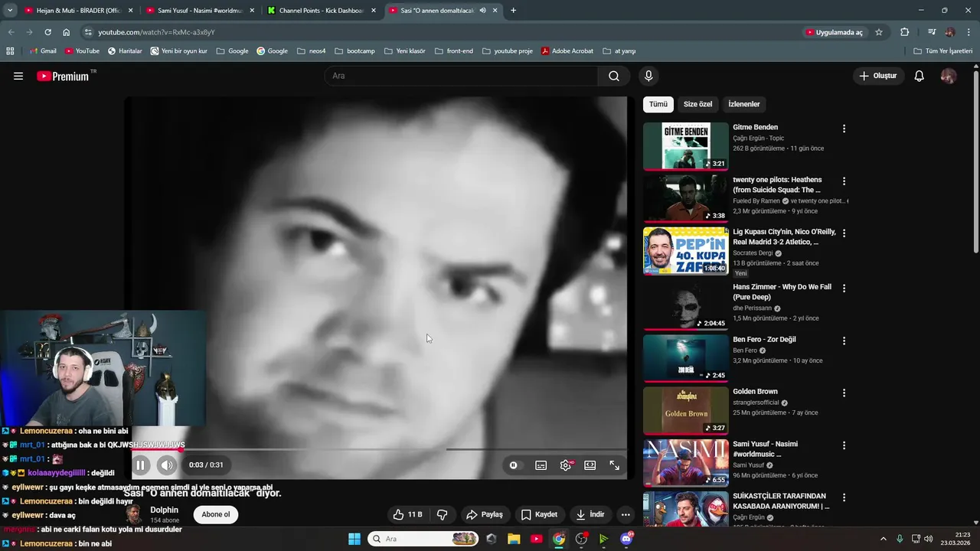This screenshot has height=551, width=980.
Task: Share the video via Paylaş
Action: coord(484,514)
